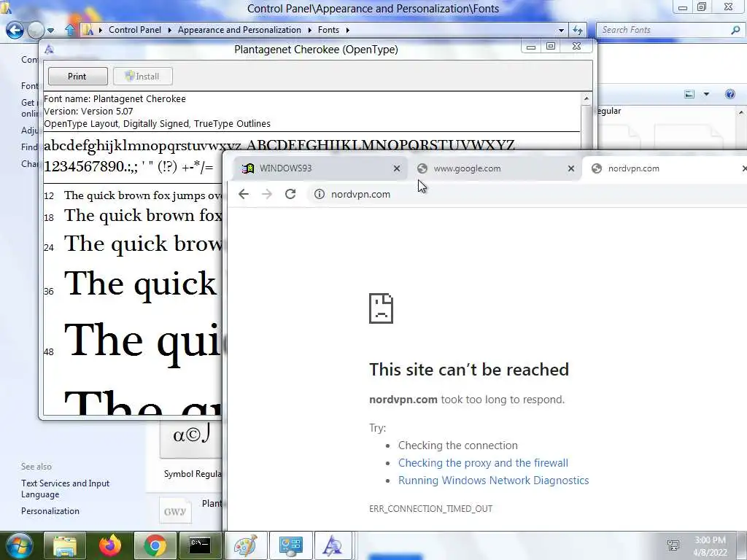The width and height of the screenshot is (747, 560).
Task: Open the address bar history dropdown
Action: pyautogui.click(x=561, y=30)
